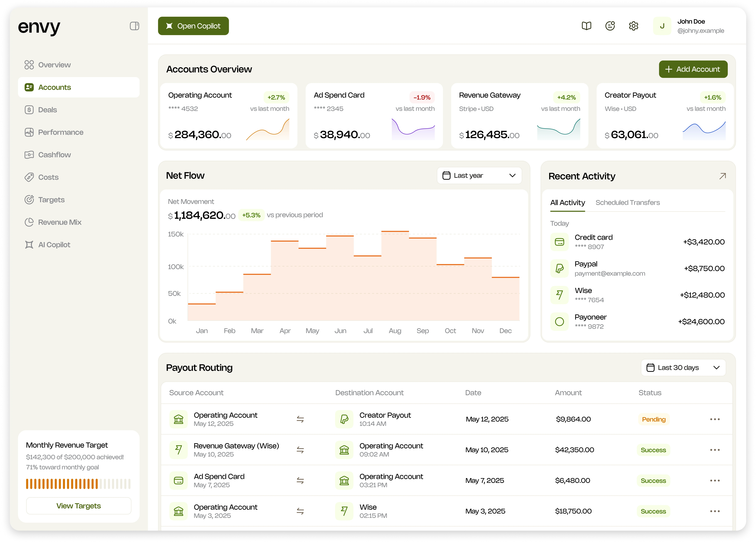
Task: Click the Wise icon in Recent Activity
Action: (x=559, y=295)
